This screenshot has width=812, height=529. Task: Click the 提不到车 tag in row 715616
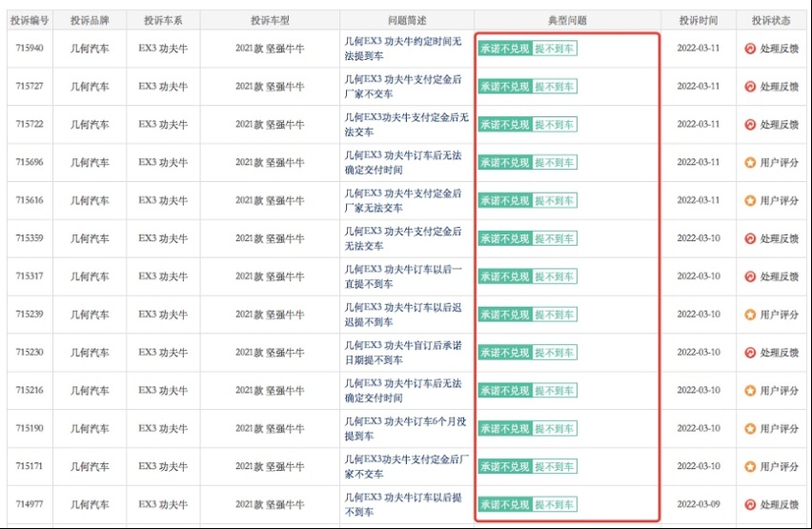[x=555, y=200]
